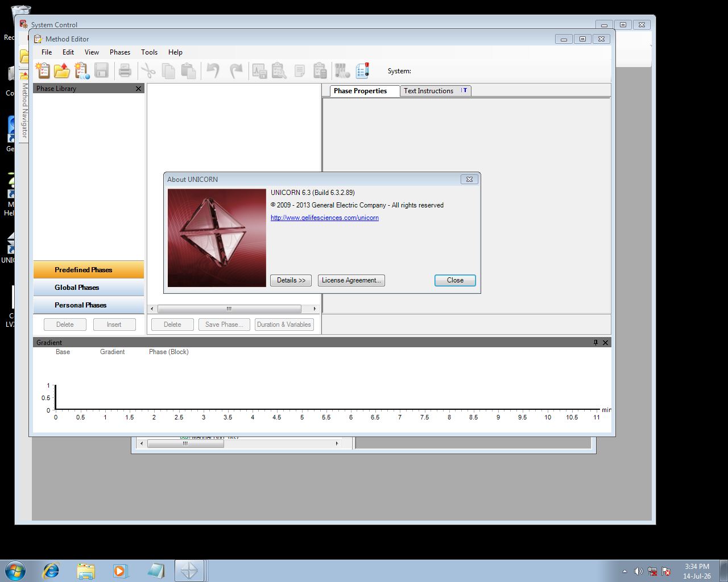
Task: Click the volume speaker tray icon
Action: tap(638, 571)
